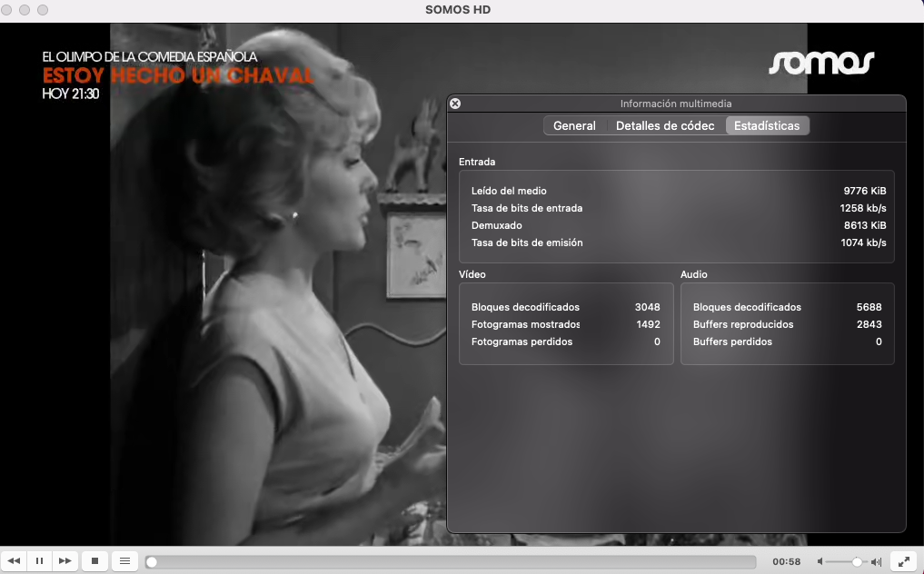Toggle the playlist view button
Viewport: 924px width, 574px height.
[125, 561]
